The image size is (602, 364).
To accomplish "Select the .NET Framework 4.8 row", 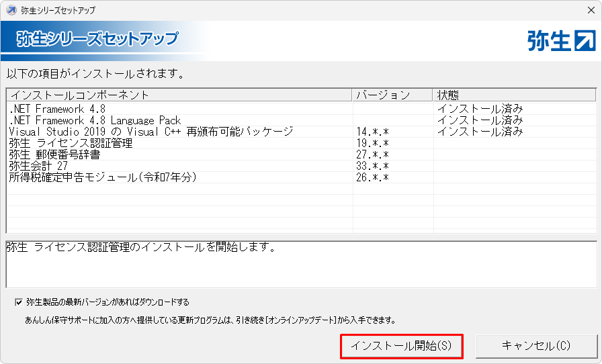I will point(302,109).
